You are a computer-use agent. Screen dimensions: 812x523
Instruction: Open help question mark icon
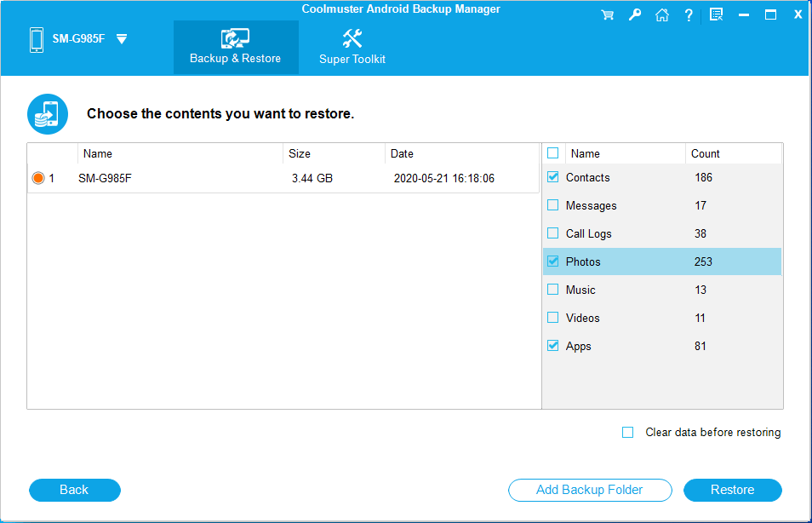(x=688, y=14)
